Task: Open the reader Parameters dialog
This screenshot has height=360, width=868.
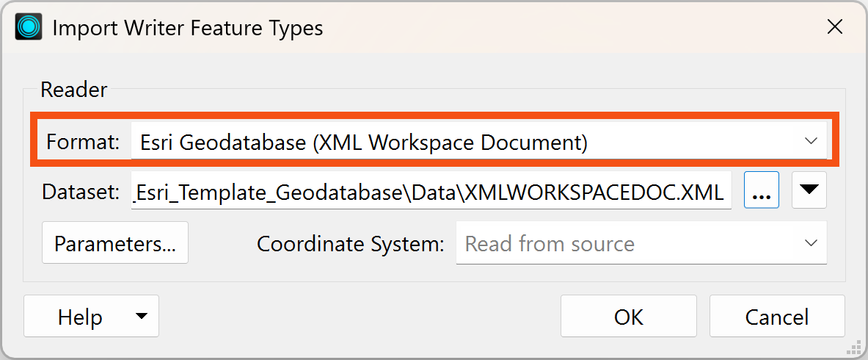Action: (115, 242)
